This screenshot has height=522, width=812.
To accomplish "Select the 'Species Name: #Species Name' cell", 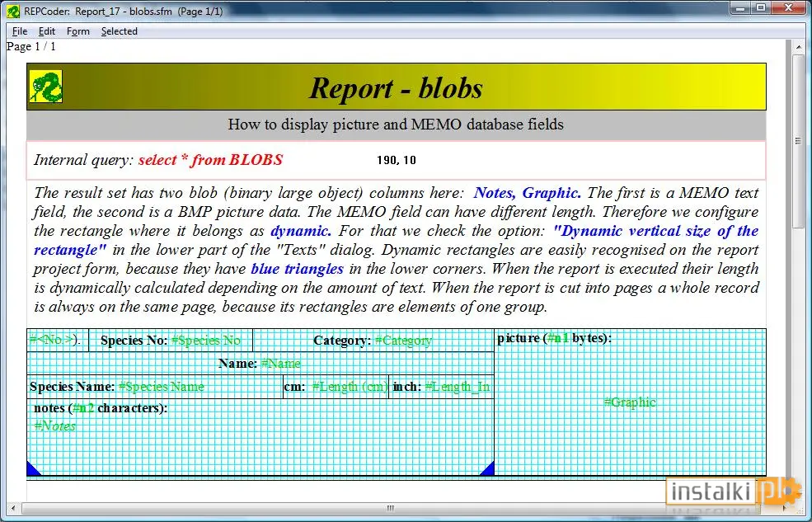I will (155, 386).
